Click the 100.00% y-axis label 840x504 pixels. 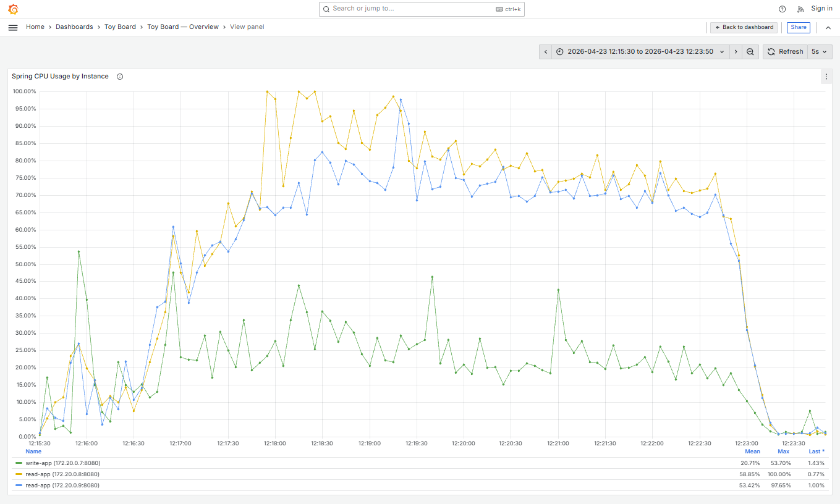(25, 91)
